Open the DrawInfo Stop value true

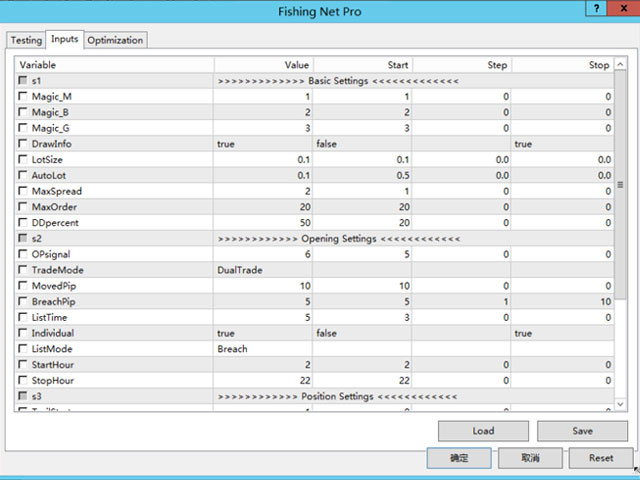(523, 144)
